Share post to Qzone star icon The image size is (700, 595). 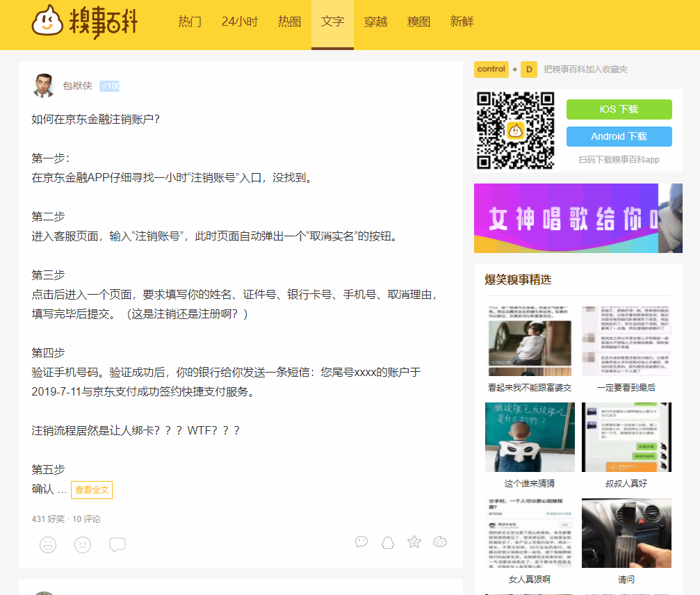point(414,542)
